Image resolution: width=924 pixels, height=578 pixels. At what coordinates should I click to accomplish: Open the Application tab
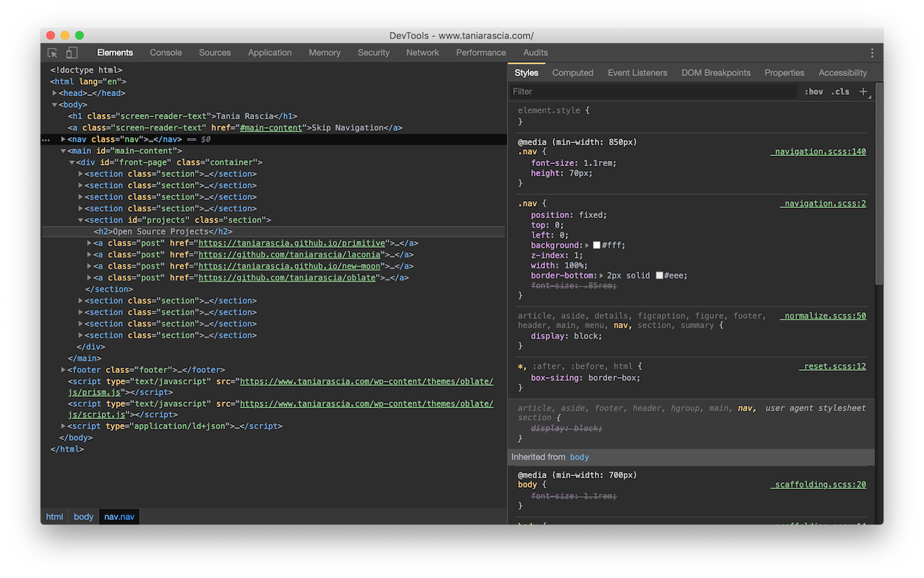[x=270, y=53]
